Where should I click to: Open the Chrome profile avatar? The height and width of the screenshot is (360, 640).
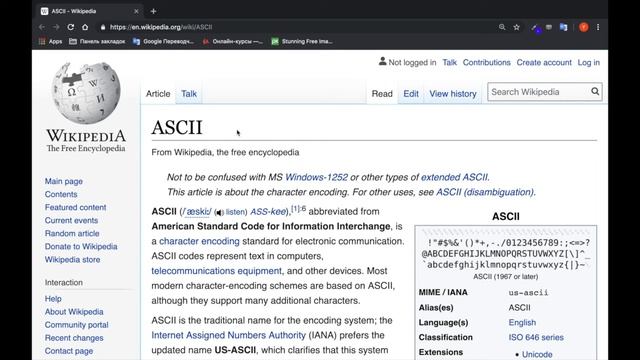coord(584,27)
